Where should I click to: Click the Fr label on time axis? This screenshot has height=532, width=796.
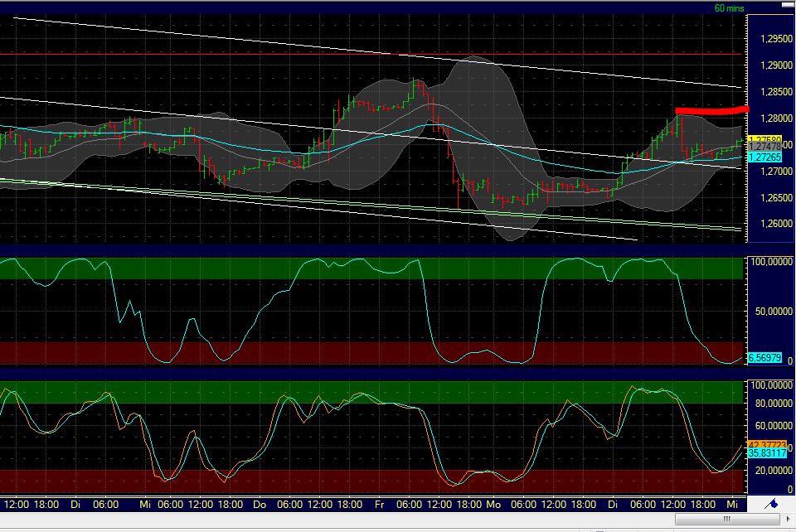[379, 503]
